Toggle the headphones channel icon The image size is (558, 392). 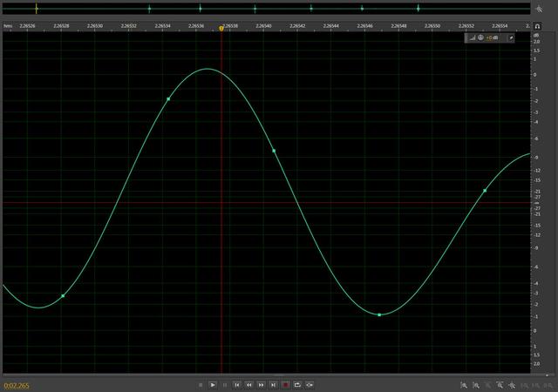(538, 26)
